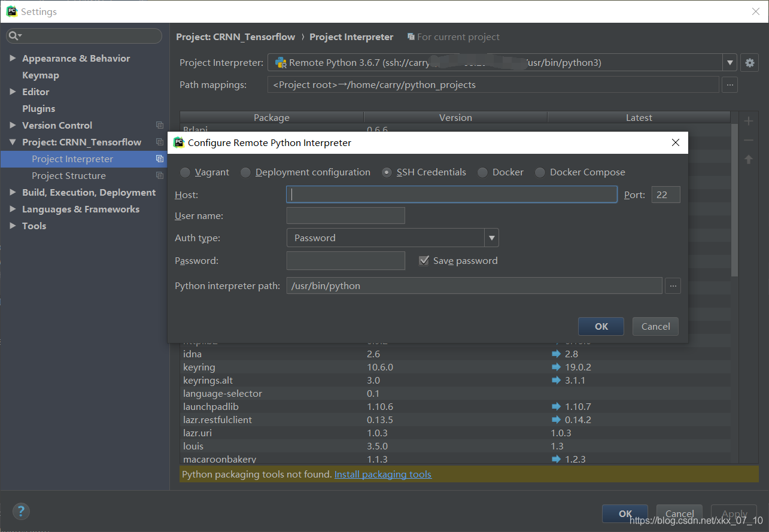The height and width of the screenshot is (532, 769).
Task: Select the language-selector package row
Action: pyautogui.click(x=455, y=393)
